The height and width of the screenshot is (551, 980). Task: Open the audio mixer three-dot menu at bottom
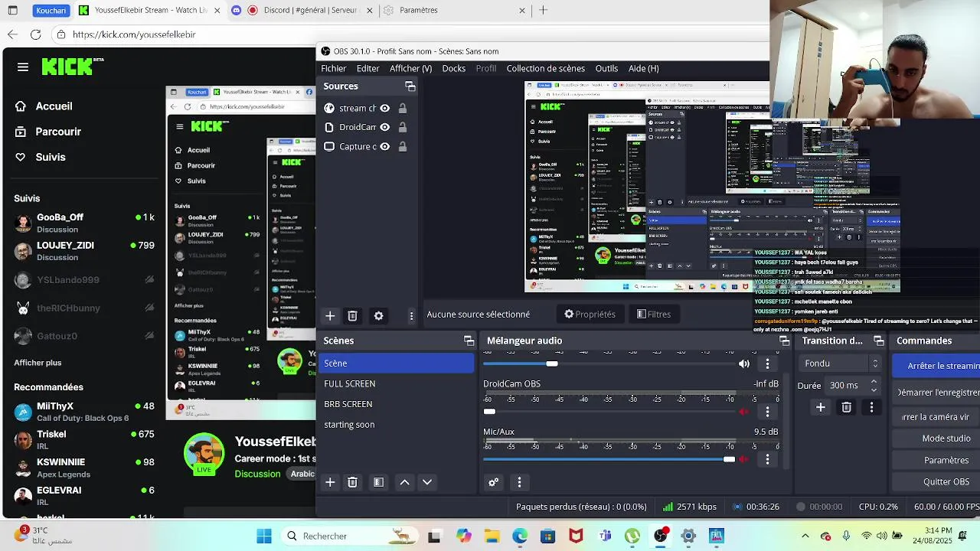pyautogui.click(x=519, y=482)
